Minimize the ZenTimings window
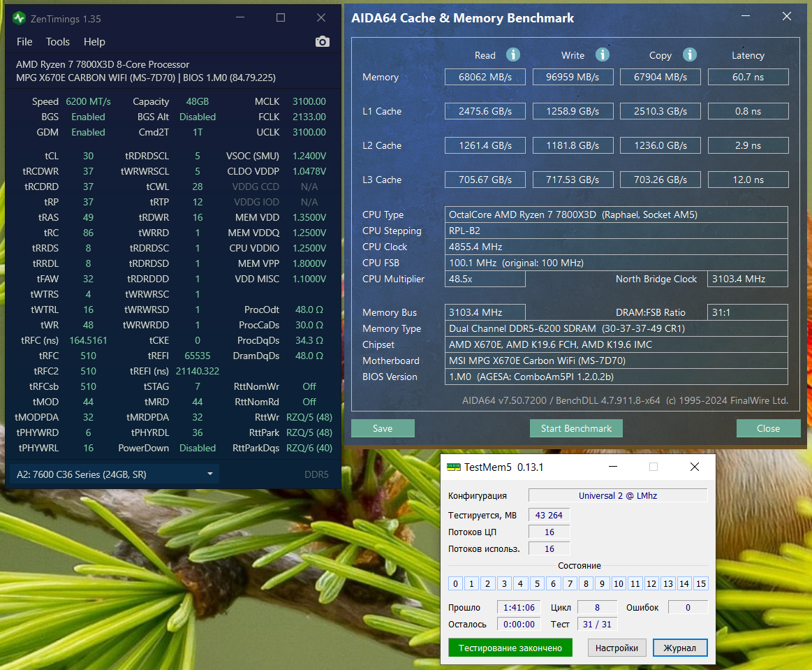Image resolution: width=812 pixels, height=670 pixels. (x=240, y=17)
